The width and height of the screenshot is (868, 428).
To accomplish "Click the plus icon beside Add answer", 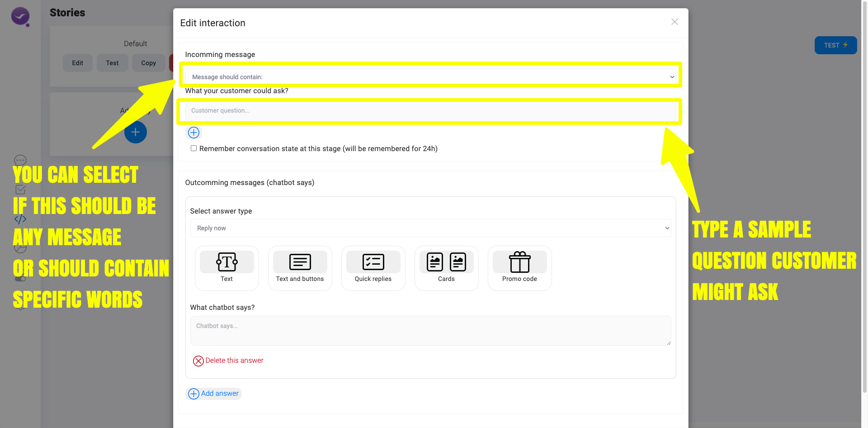I will click(193, 394).
